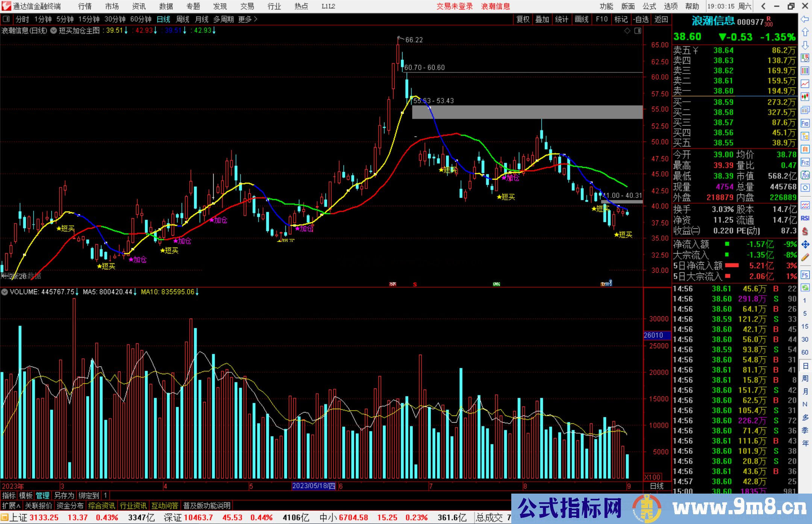Click the F12 sidebar icon
This screenshot has width=812, height=524.
tap(805, 162)
